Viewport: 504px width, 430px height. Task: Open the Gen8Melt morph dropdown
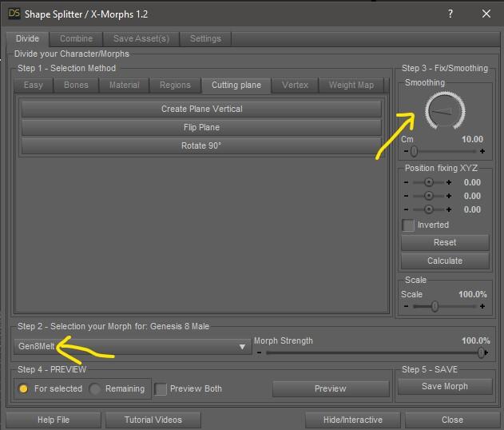tap(133, 347)
